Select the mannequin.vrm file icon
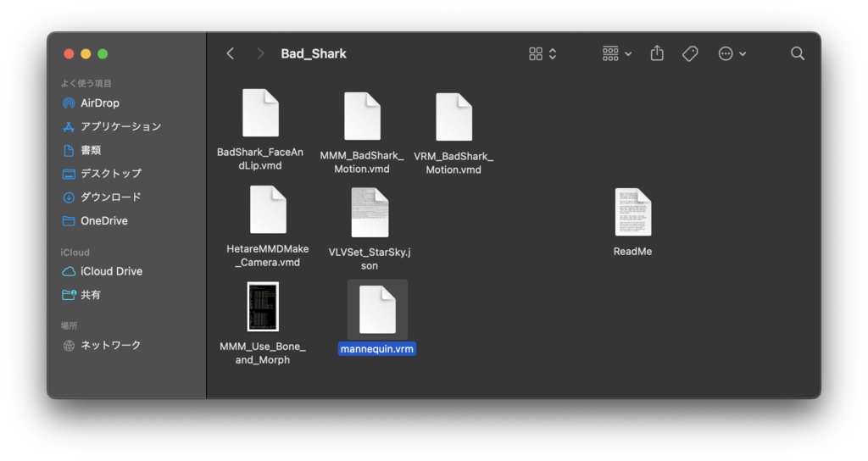This screenshot has height=461, width=868. click(x=377, y=310)
